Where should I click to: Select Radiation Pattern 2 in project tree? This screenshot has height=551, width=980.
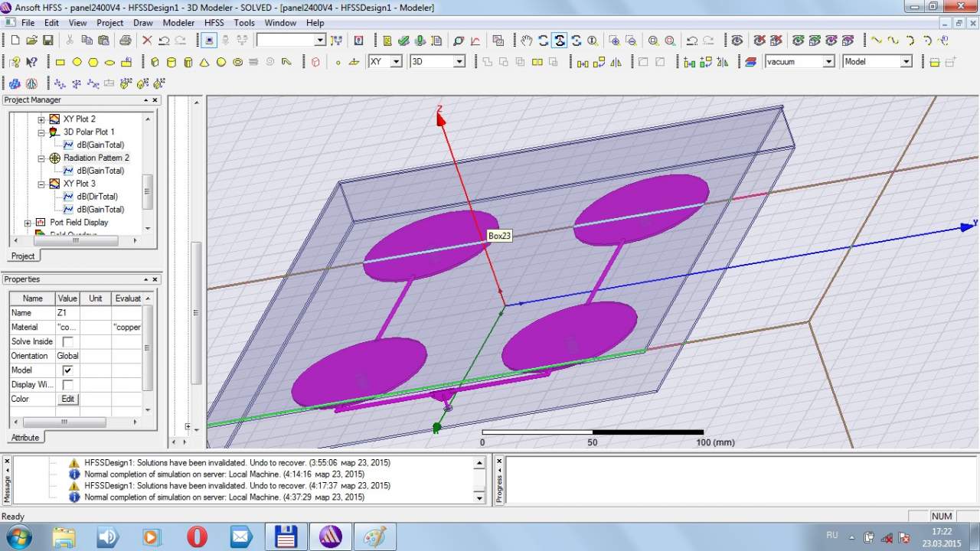pyautogui.click(x=96, y=158)
